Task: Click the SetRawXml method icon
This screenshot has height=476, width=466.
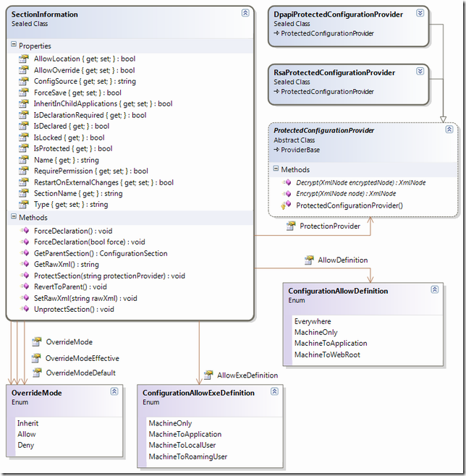Action: 25,298
